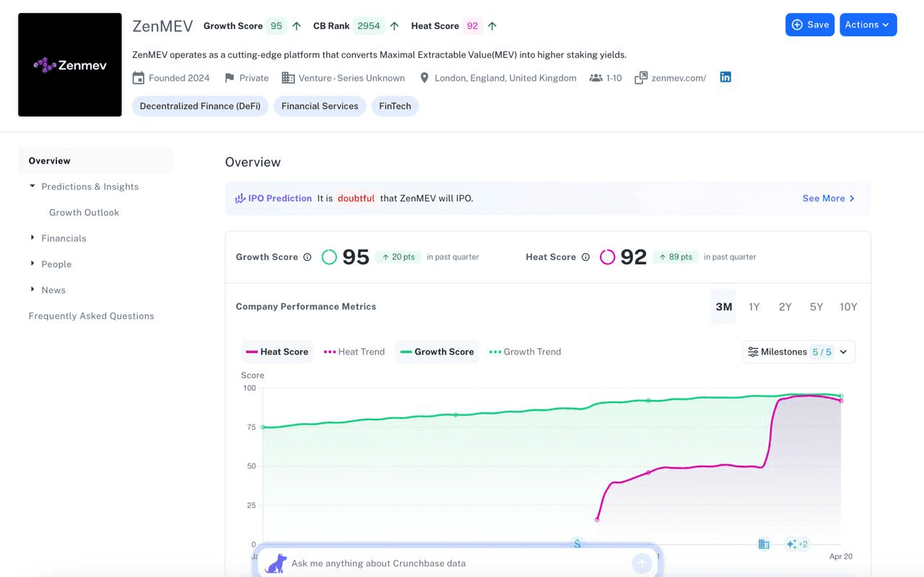Expand the People section in the sidebar
The height and width of the screenshot is (577, 924).
click(57, 264)
